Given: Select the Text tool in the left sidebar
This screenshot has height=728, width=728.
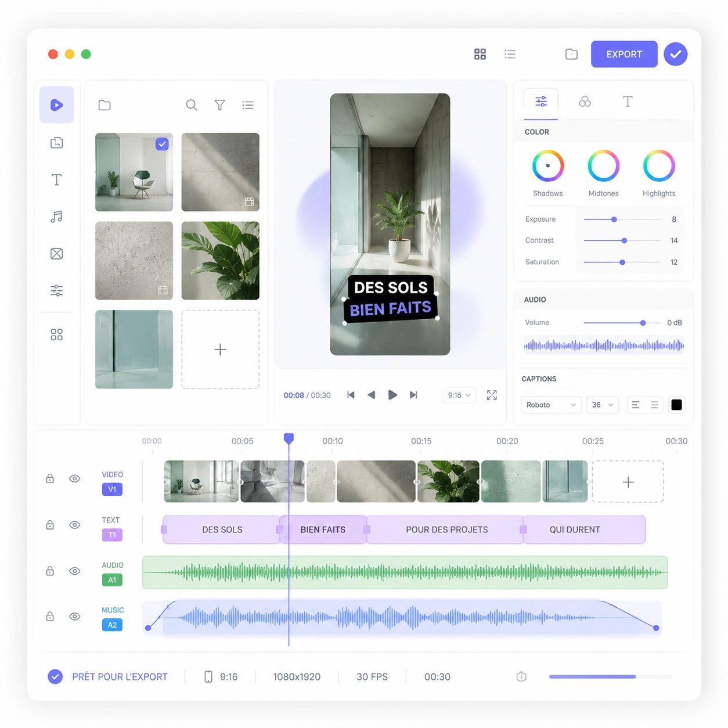Looking at the screenshot, I should [56, 180].
